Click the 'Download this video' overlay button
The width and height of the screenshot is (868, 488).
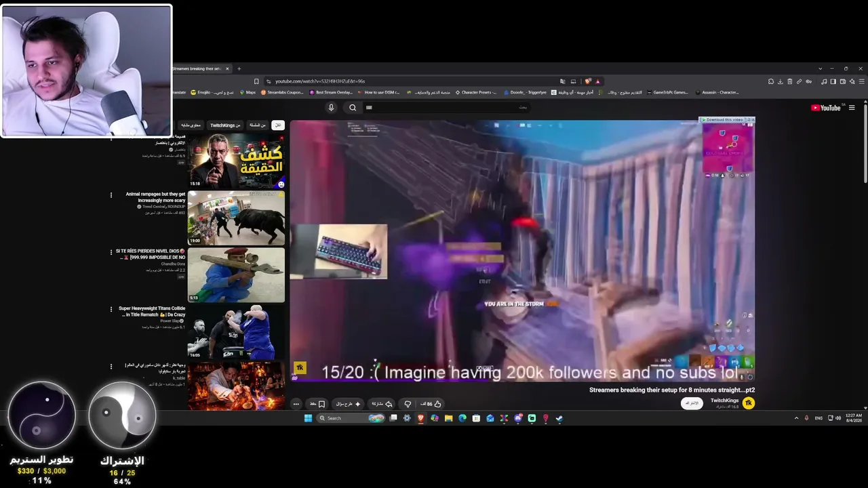click(x=723, y=120)
